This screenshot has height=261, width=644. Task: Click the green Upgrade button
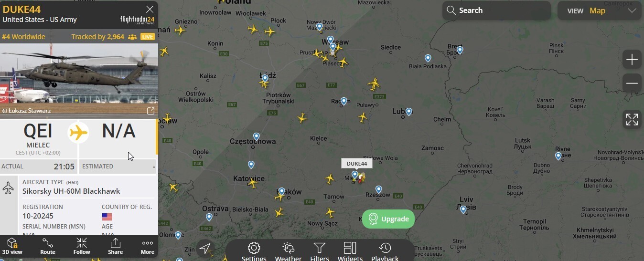tap(388, 219)
